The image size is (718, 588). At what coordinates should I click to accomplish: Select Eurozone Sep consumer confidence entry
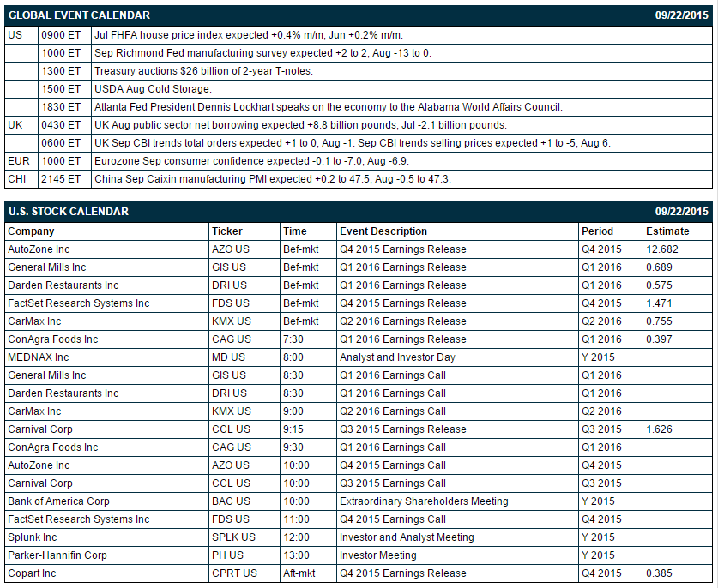pyautogui.click(x=252, y=161)
